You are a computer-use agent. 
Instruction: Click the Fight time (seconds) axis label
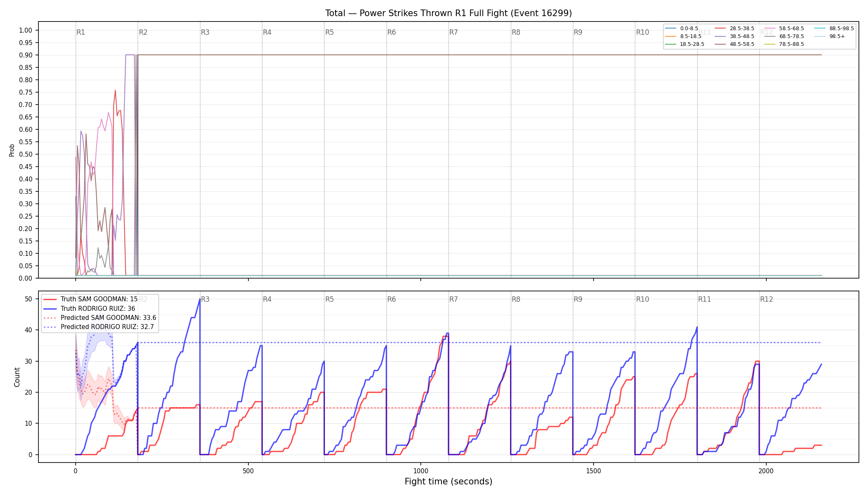(x=448, y=482)
